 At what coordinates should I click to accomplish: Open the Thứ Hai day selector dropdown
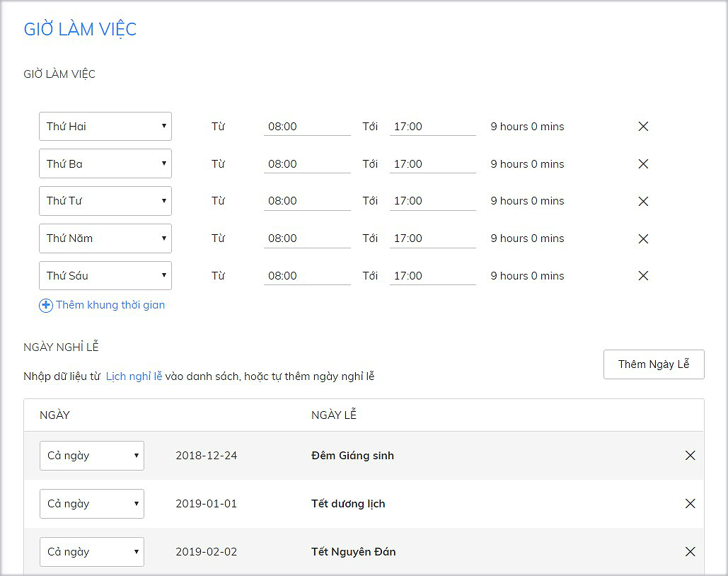point(105,126)
